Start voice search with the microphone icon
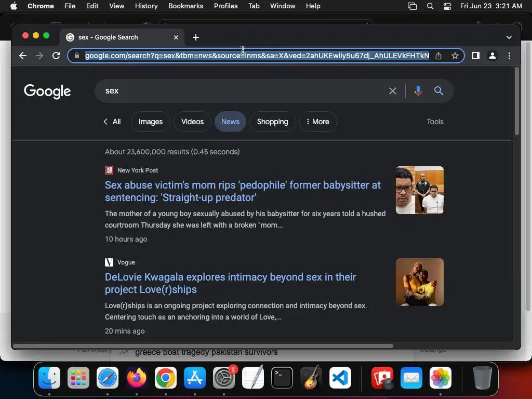 pyautogui.click(x=418, y=91)
